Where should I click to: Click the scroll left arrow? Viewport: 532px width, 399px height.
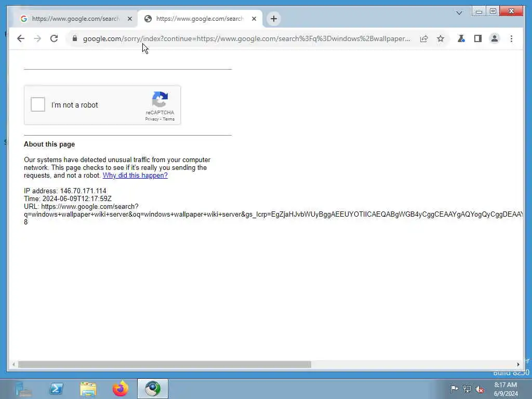pyautogui.click(x=14, y=364)
